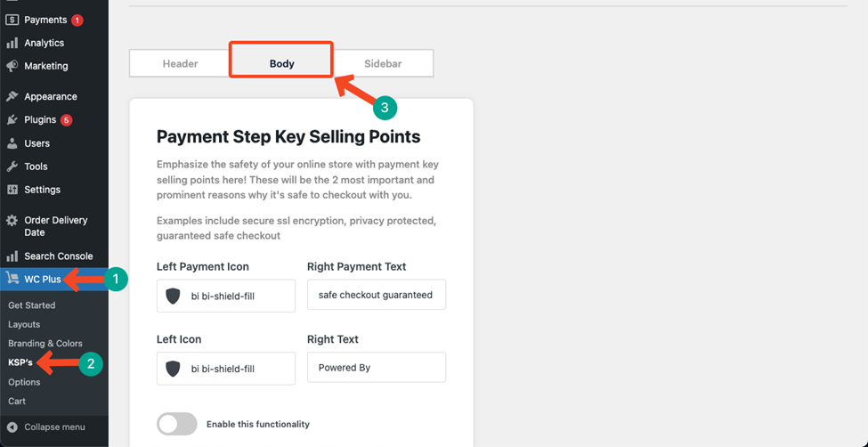Screen dimensions: 868x447
Task: Click the Marketing megaphone icon
Action: coord(12,66)
